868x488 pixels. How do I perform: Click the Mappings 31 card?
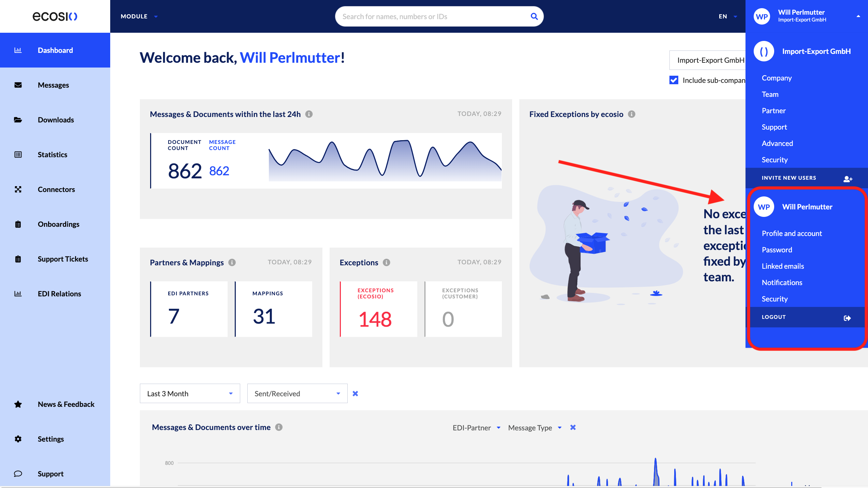point(273,309)
